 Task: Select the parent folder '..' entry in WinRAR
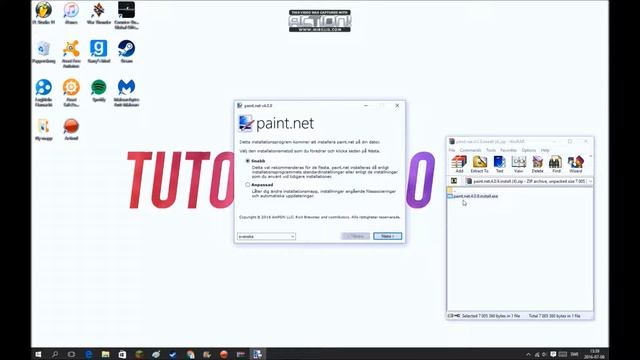[x=451, y=190]
